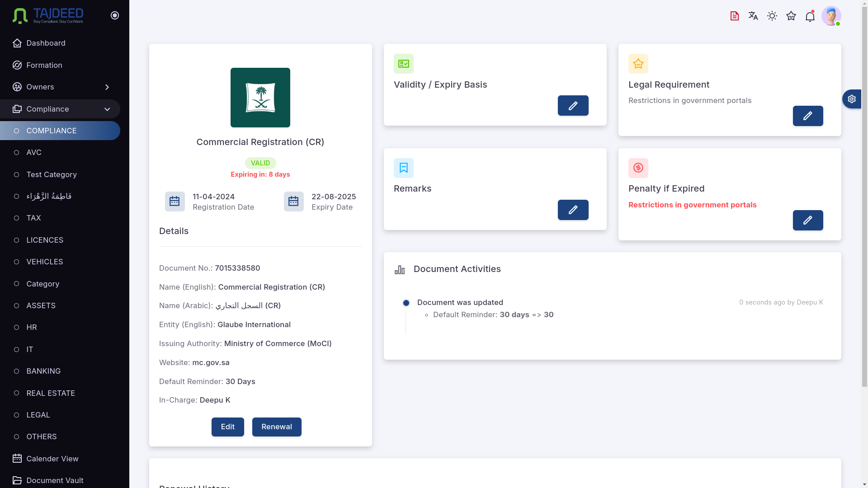
Task: Click the Renewal button
Action: click(x=277, y=427)
